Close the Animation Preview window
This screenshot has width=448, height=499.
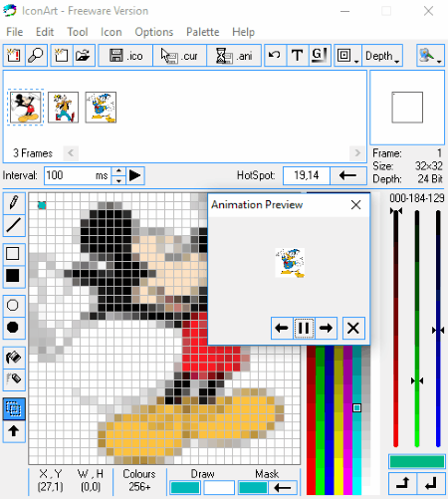pyautogui.click(x=355, y=205)
